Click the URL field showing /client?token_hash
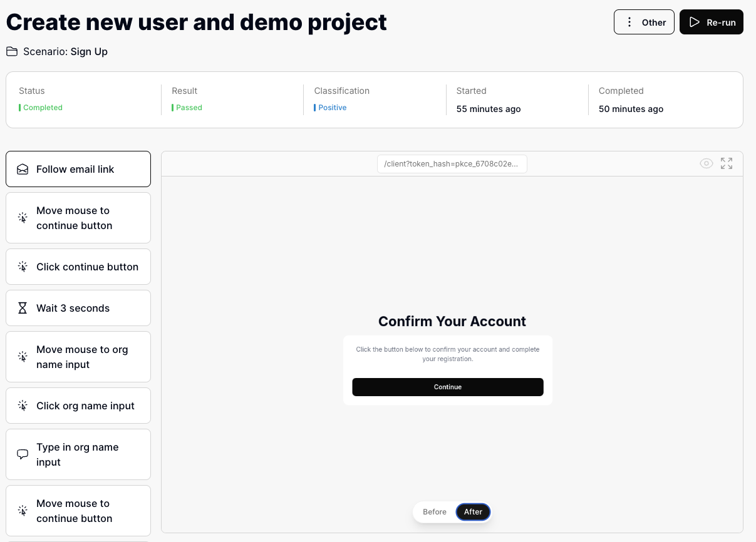This screenshot has width=756, height=542. [452, 164]
